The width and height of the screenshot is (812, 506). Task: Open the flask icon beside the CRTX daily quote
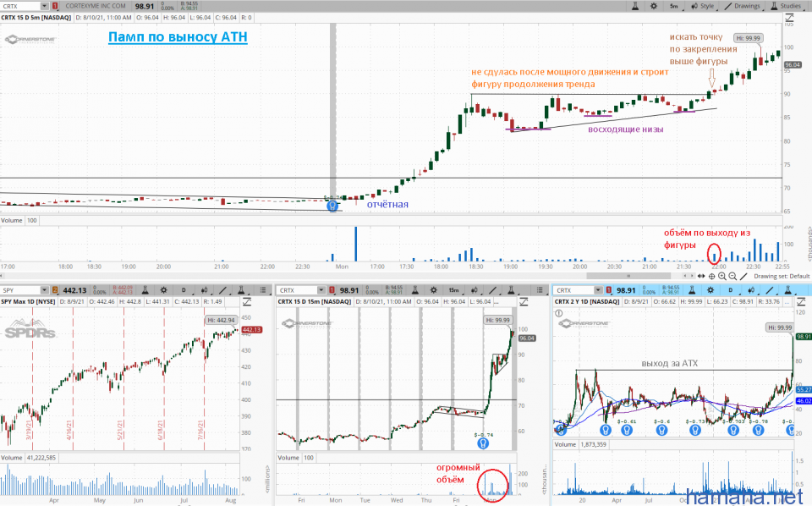(x=693, y=290)
